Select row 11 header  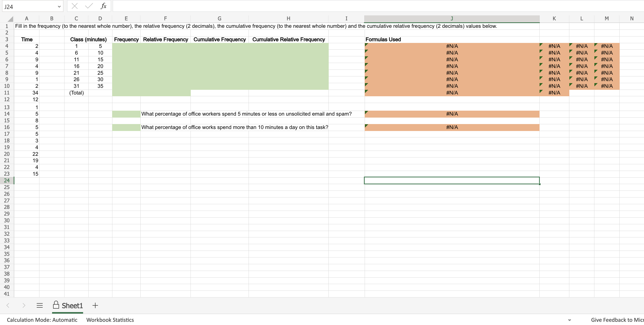click(x=7, y=93)
